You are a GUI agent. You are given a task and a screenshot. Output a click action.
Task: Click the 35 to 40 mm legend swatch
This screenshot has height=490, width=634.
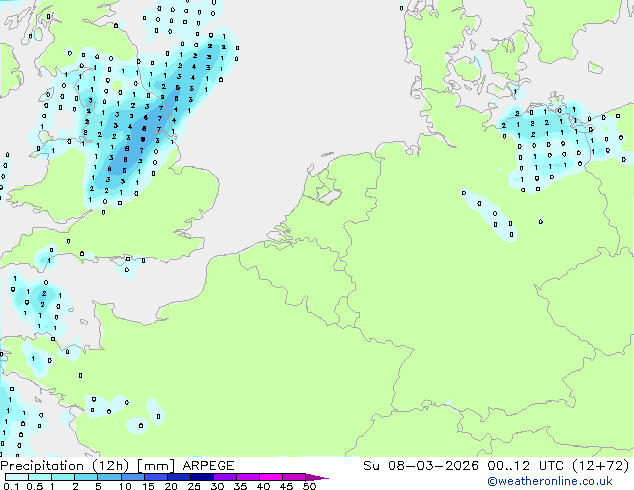pyautogui.click(x=247, y=477)
